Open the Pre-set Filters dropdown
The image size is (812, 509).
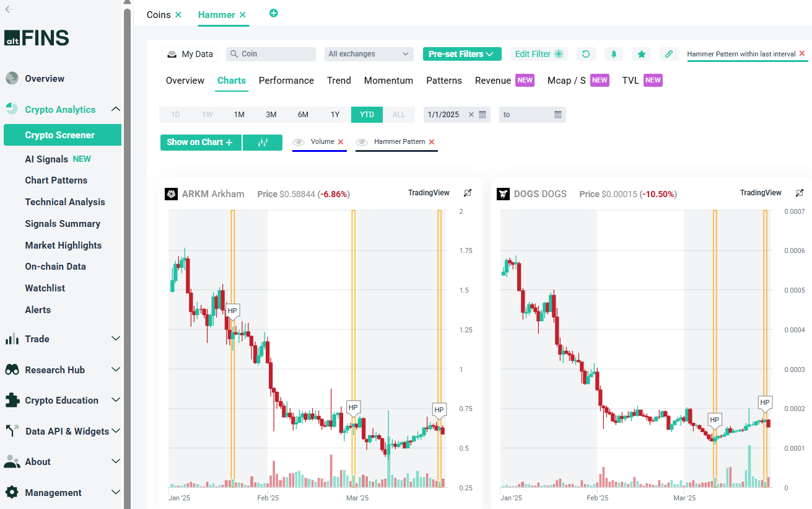pyautogui.click(x=461, y=54)
